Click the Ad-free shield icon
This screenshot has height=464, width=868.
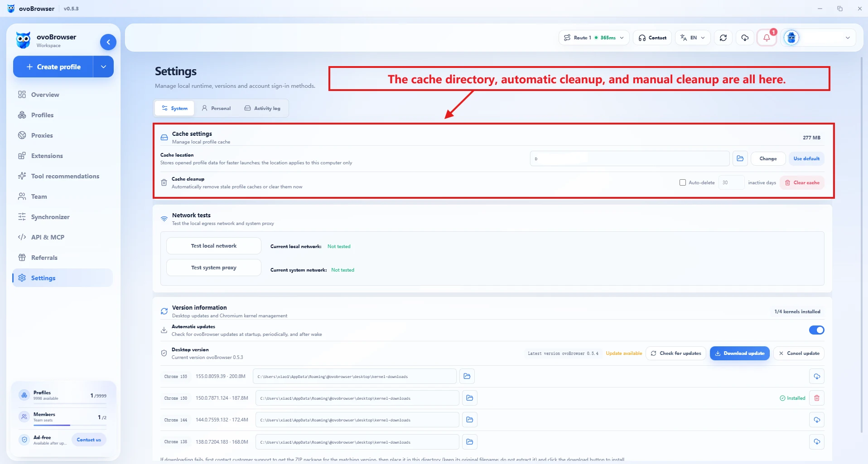pyautogui.click(x=24, y=440)
